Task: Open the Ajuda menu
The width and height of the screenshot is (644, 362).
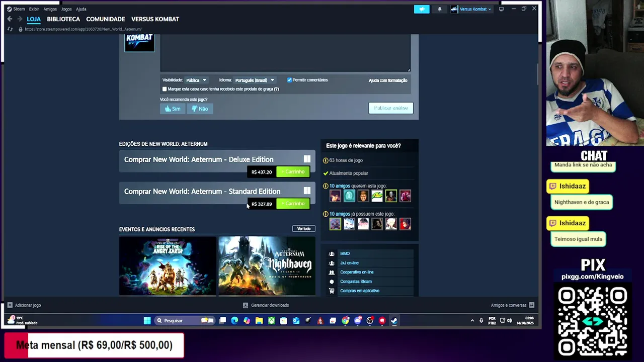Action: click(x=81, y=9)
